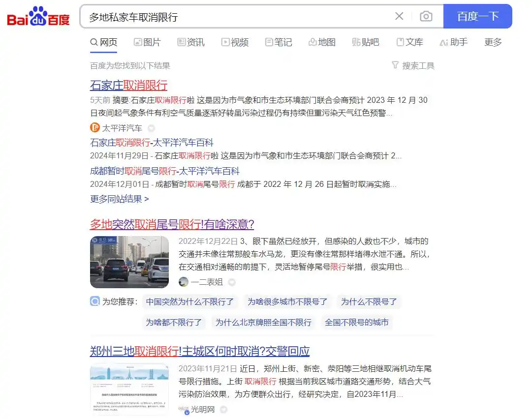Open the Ai 助手 assistant
Image resolution: width=532 pixels, height=419 pixels.
pos(453,42)
